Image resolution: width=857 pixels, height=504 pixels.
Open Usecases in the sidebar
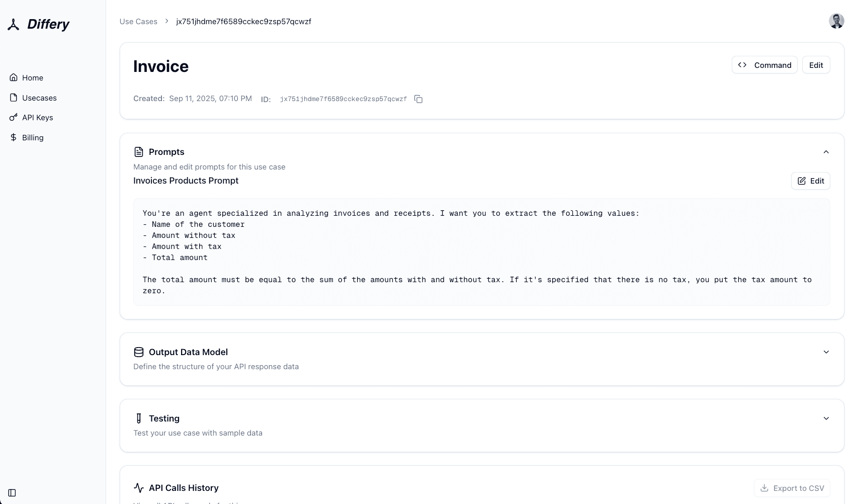pyautogui.click(x=39, y=98)
